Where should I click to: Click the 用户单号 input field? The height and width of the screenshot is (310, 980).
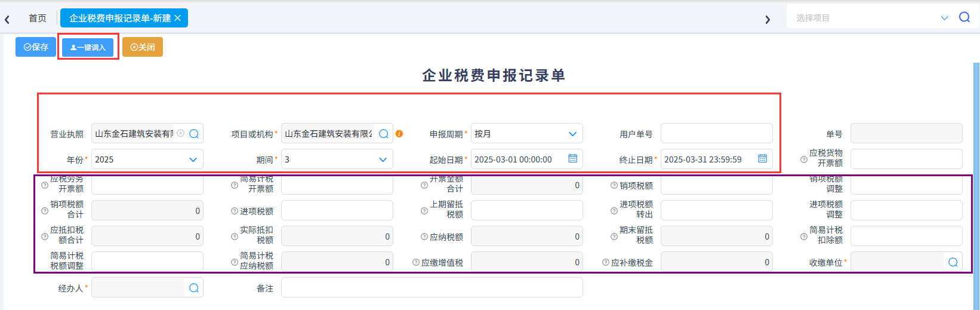point(716,134)
